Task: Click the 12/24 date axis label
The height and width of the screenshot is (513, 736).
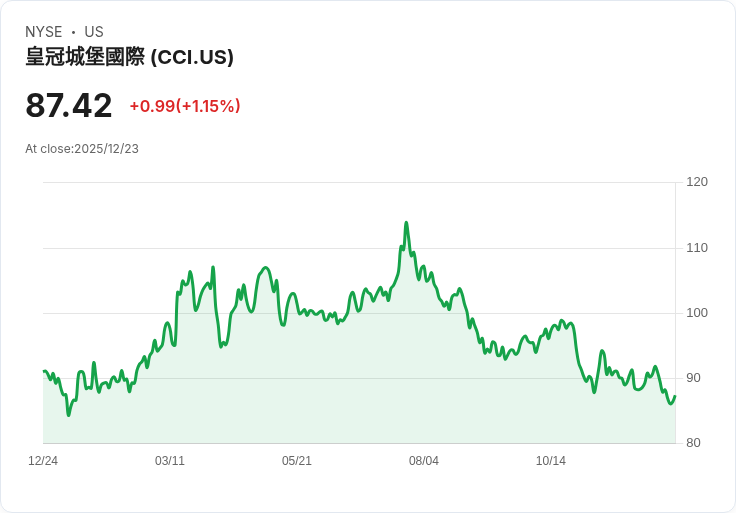Action: [43, 461]
